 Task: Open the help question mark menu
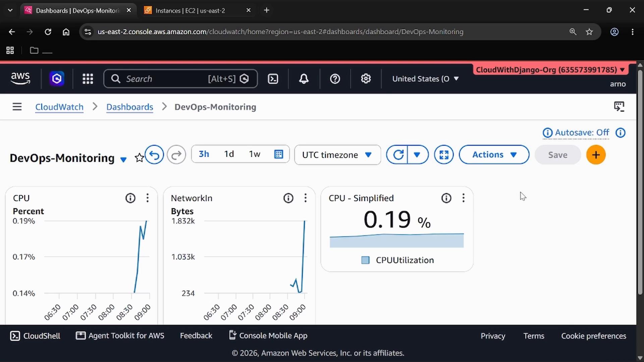pyautogui.click(x=335, y=79)
